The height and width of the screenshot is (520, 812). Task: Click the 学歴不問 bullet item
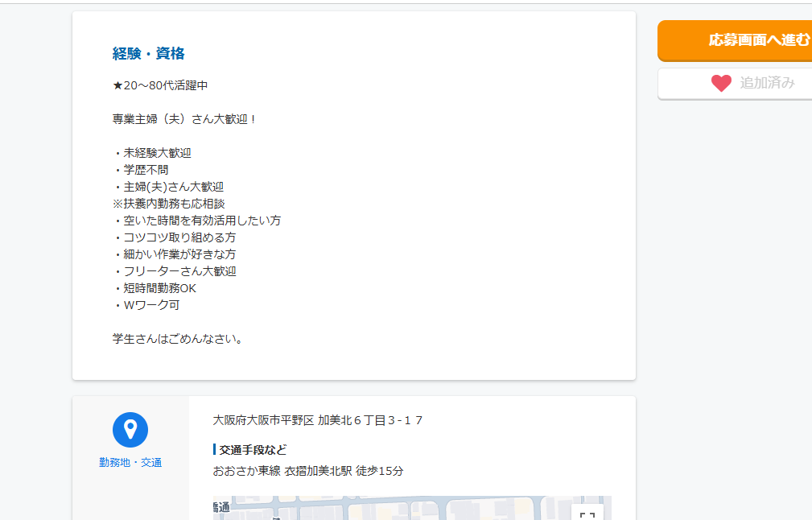(146, 170)
